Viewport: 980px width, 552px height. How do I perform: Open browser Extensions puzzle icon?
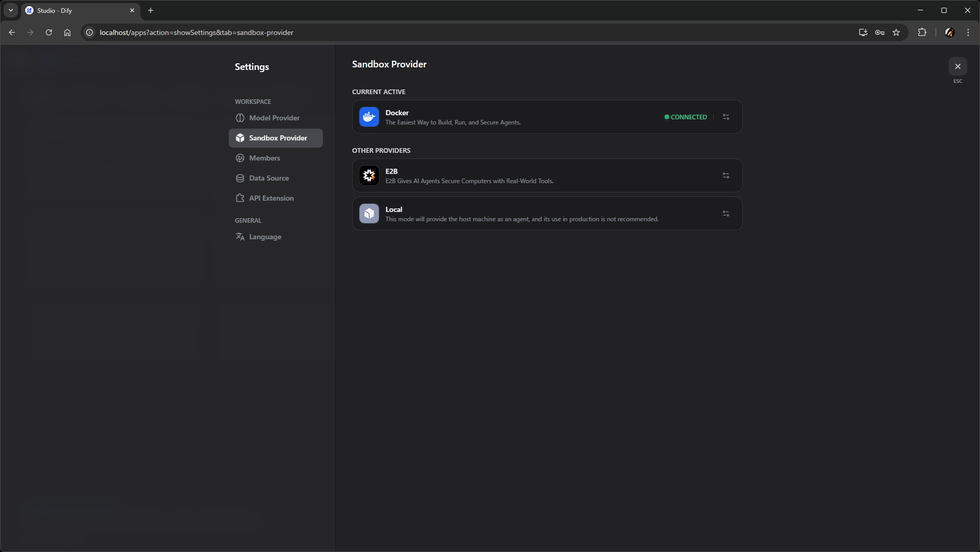[x=922, y=32]
